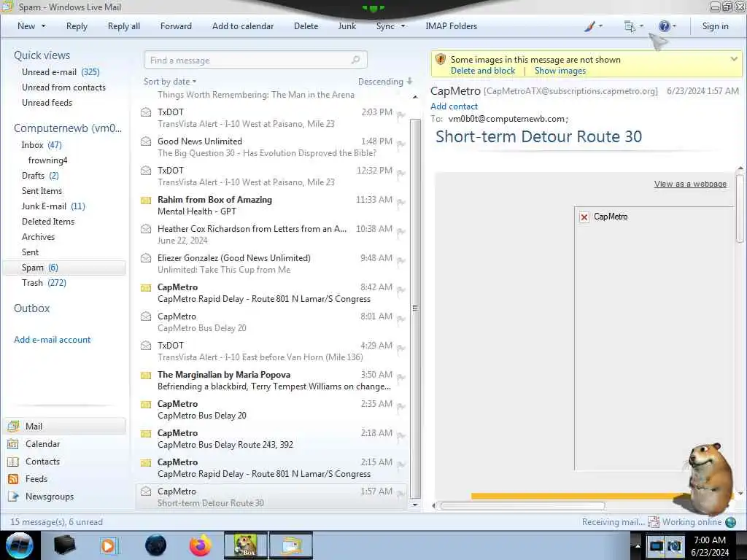
Task: Open the Feeds RSS icon
Action: [13, 479]
